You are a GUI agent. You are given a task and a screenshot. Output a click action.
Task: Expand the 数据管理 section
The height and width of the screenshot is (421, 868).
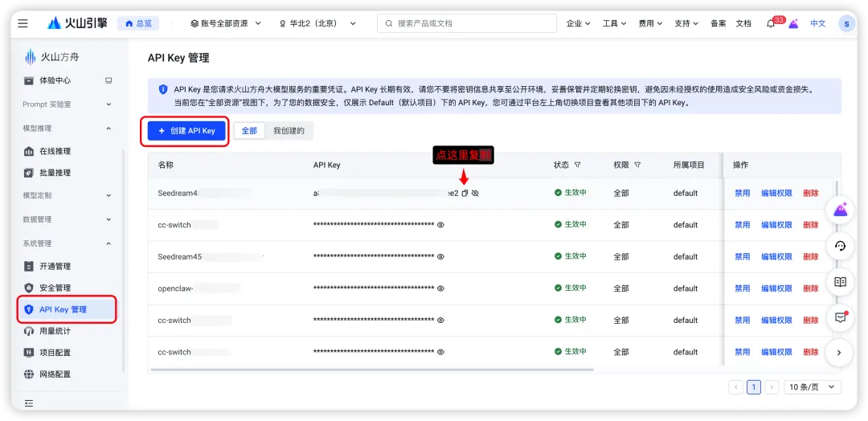pos(67,219)
